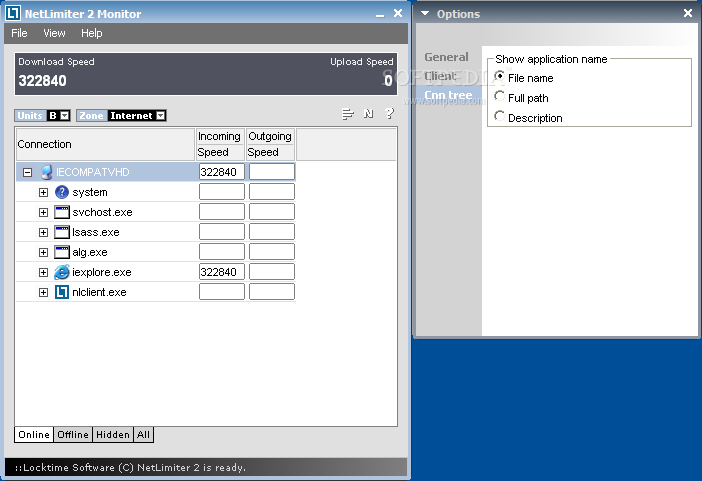
Task: Click the status bar ready message
Action: [130, 468]
